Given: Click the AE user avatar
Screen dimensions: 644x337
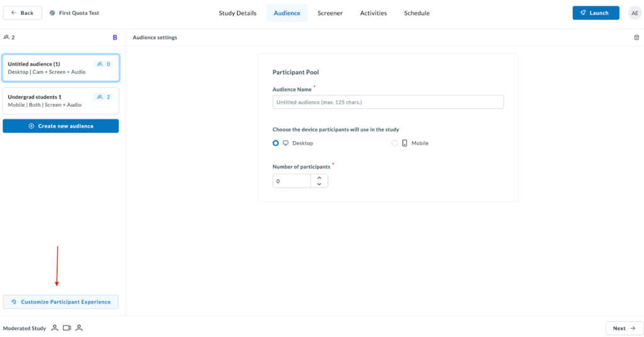Looking at the screenshot, I should (x=635, y=13).
